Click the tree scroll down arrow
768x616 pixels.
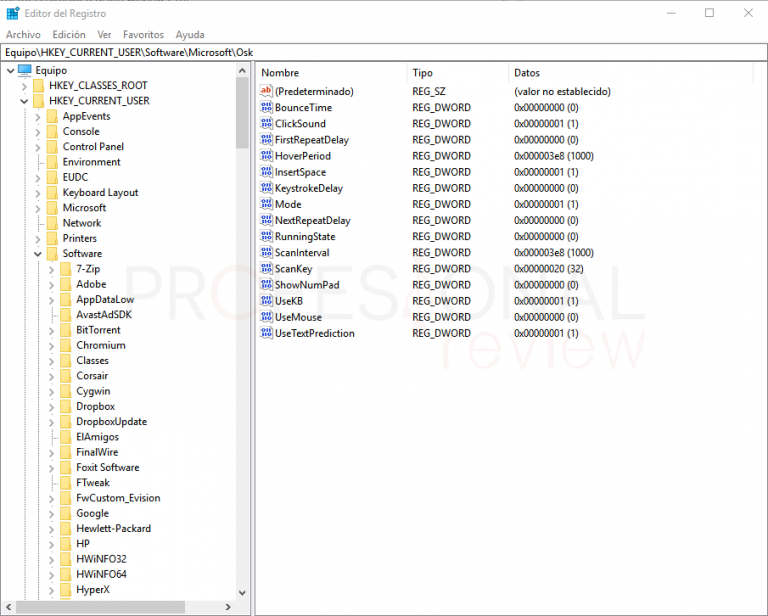point(242,592)
